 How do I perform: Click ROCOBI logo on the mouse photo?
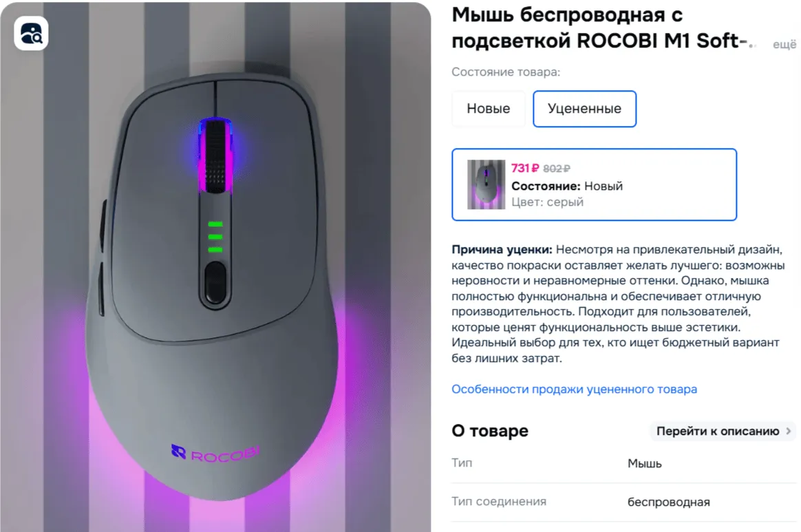click(215, 452)
